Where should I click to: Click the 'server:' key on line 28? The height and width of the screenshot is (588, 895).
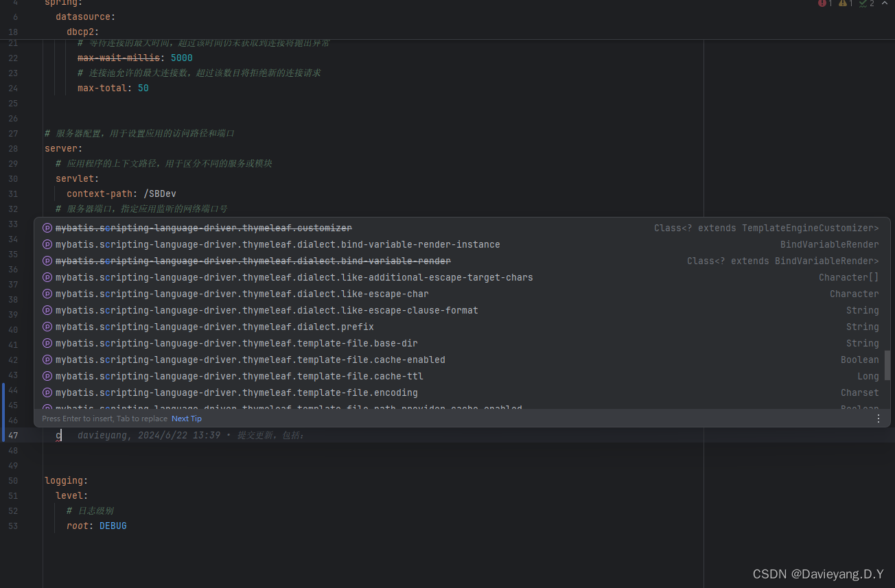pyautogui.click(x=63, y=148)
